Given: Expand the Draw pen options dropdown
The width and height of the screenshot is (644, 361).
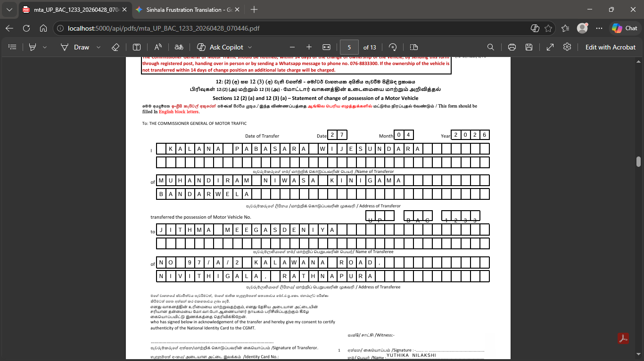Looking at the screenshot, I should (99, 47).
